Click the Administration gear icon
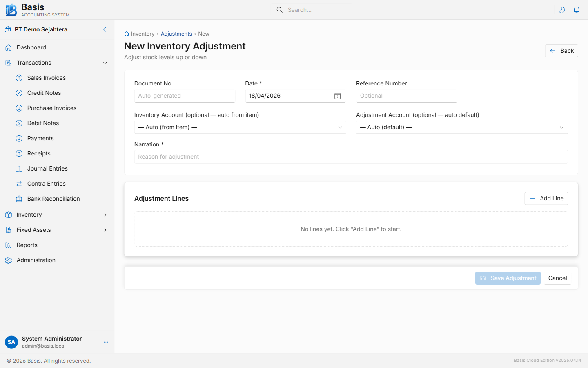The image size is (588, 368). pyautogui.click(x=9, y=260)
